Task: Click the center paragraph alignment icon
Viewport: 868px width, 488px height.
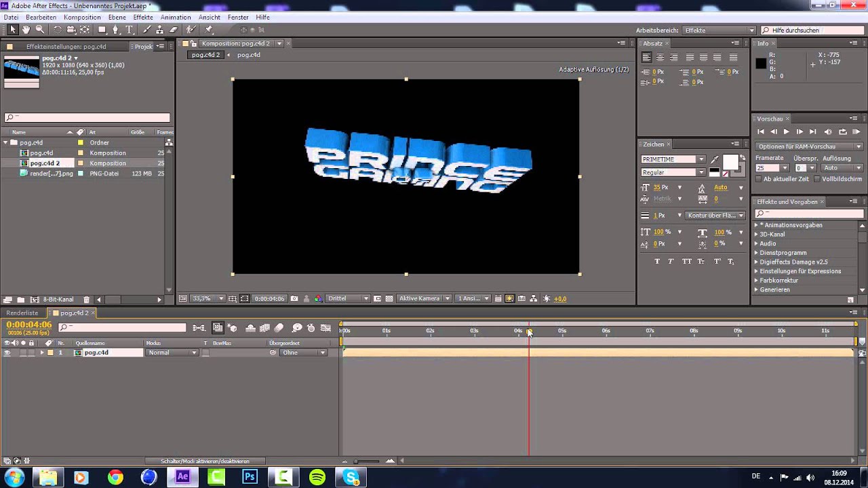Action: click(660, 58)
